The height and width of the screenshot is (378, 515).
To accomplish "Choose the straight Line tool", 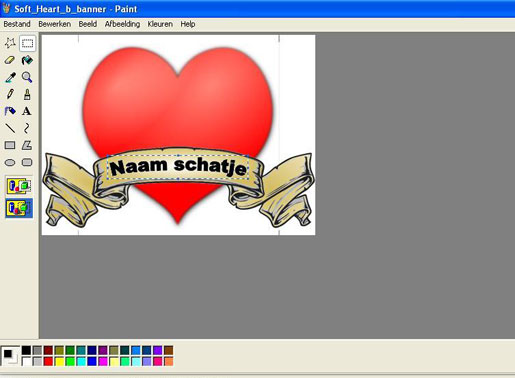I will tap(10, 128).
